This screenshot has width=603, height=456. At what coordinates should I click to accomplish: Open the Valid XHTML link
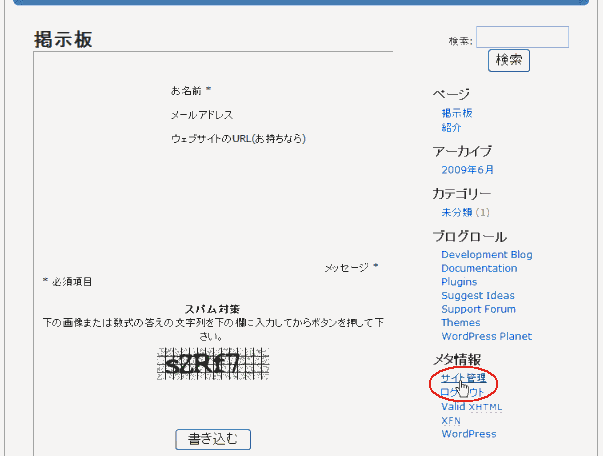coord(472,407)
